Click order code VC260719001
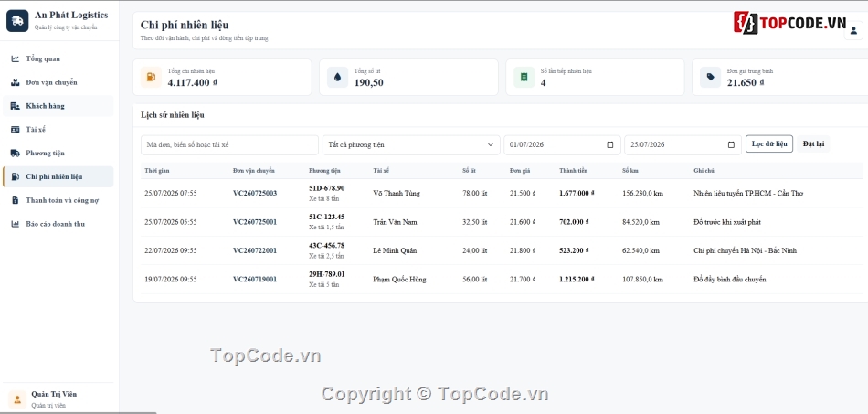This screenshot has height=414, width=868. (x=255, y=280)
